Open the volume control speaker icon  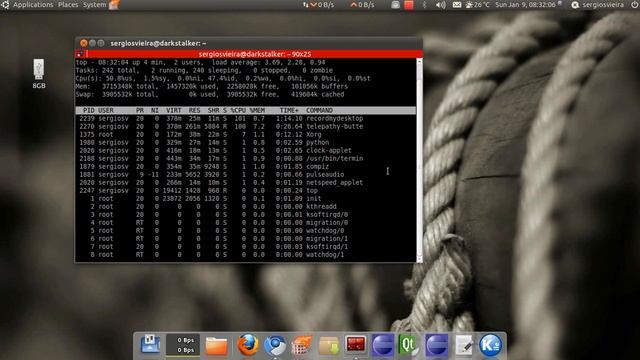(440, 4)
